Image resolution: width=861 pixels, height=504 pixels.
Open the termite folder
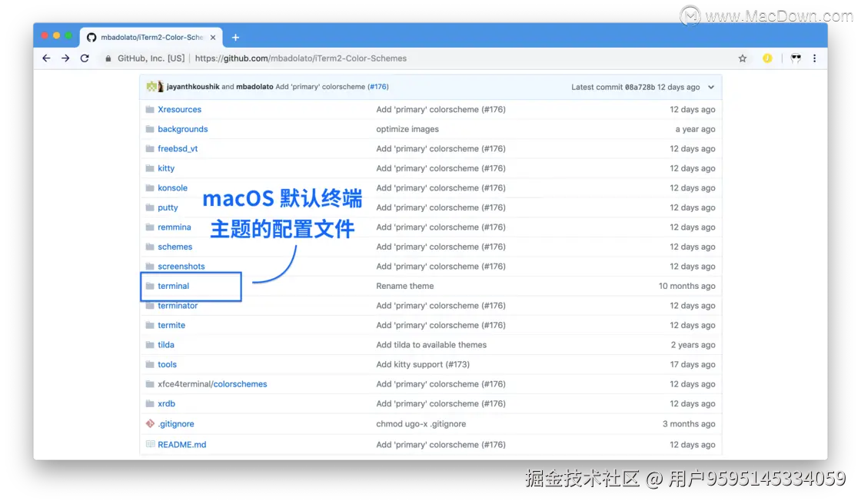pos(171,326)
